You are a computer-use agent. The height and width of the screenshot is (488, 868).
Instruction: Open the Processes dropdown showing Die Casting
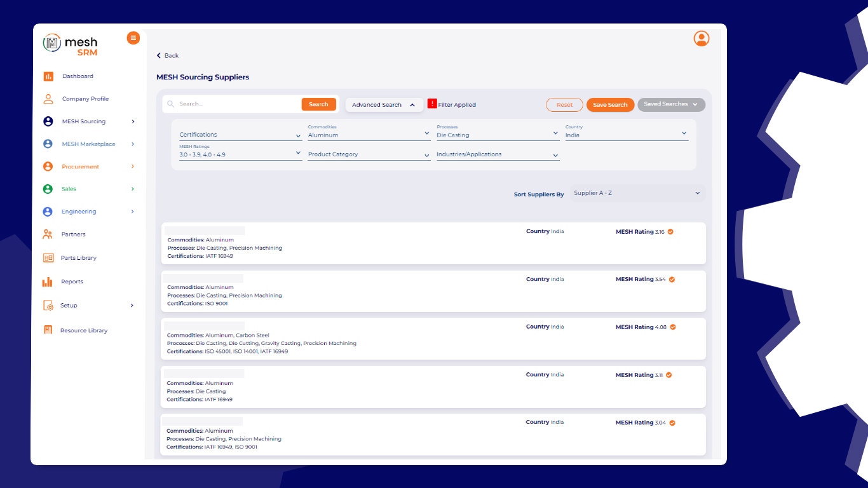pyautogui.click(x=498, y=132)
